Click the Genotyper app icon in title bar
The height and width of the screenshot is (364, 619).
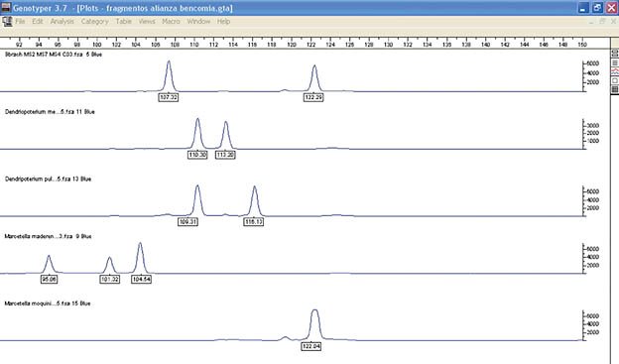coord(6,8)
